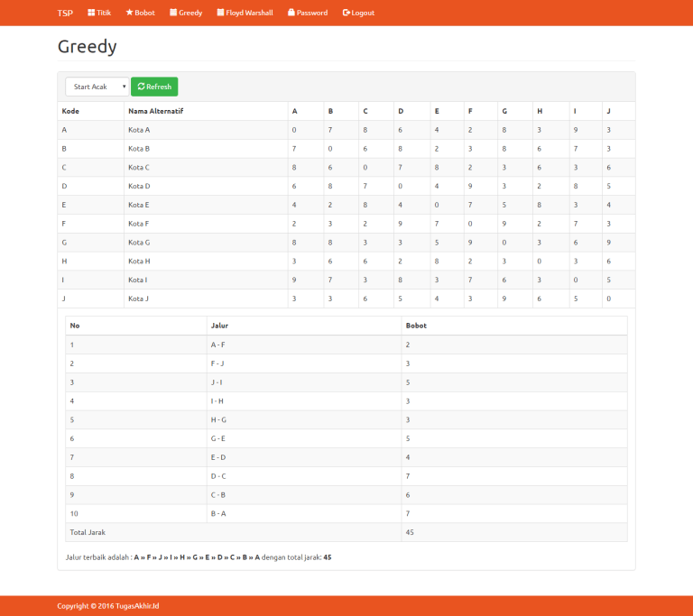Click the Jalur column header

click(x=219, y=325)
